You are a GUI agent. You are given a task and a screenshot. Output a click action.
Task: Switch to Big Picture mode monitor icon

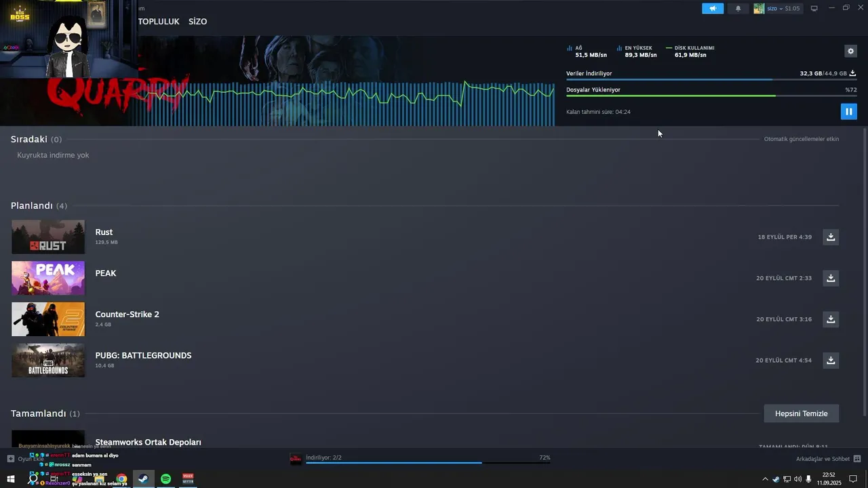coord(814,8)
